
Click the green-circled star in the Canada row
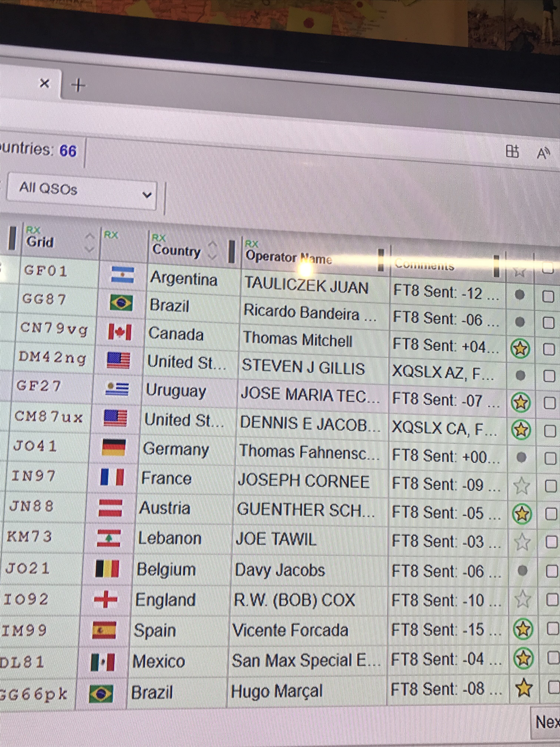pyautogui.click(x=520, y=348)
